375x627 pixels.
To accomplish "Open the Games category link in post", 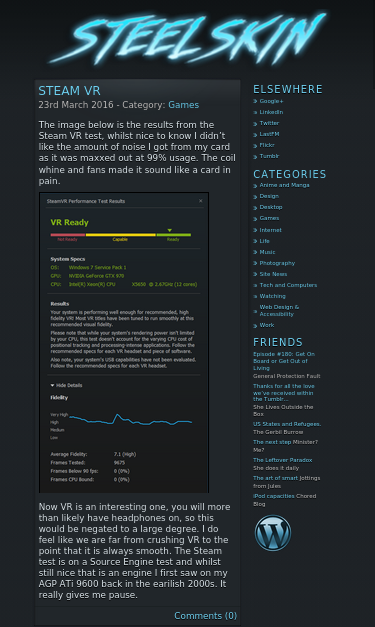I will point(184,105).
